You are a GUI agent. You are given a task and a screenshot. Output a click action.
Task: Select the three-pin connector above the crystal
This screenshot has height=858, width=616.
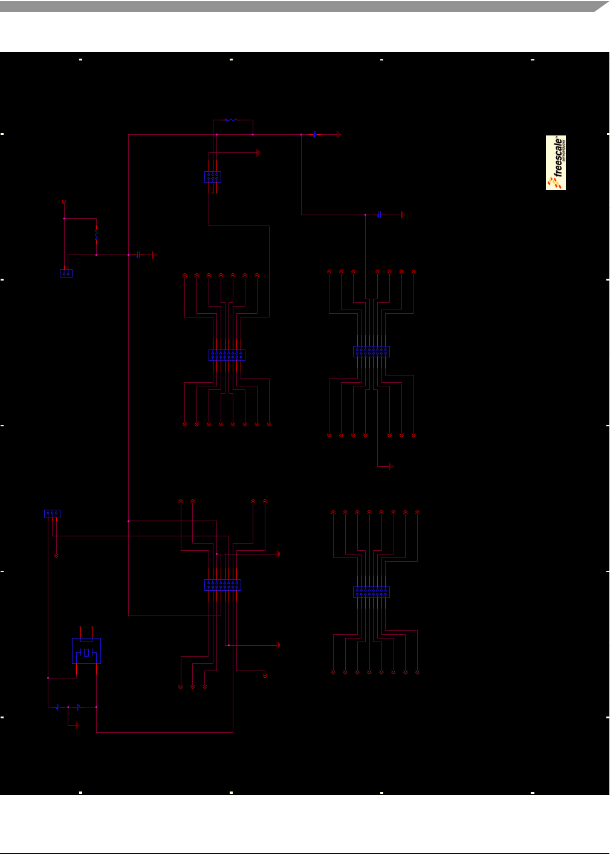[x=53, y=514]
